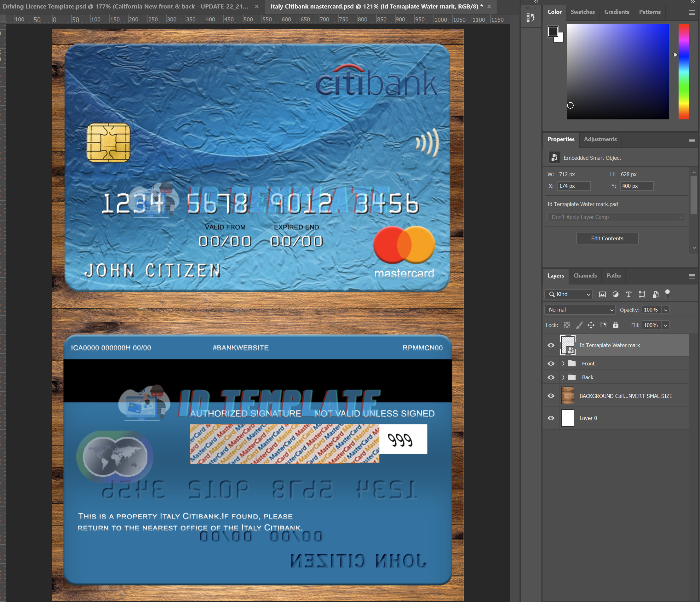Click the hue slider strip
This screenshot has width=700, height=602.
click(683, 71)
